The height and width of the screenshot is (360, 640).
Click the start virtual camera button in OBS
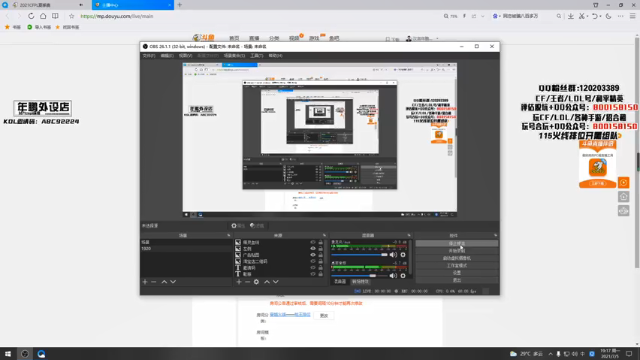[457, 258]
